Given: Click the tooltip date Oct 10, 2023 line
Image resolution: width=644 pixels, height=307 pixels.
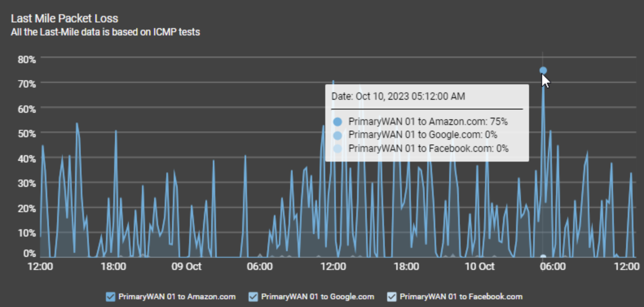Looking at the screenshot, I should pyautogui.click(x=398, y=96).
